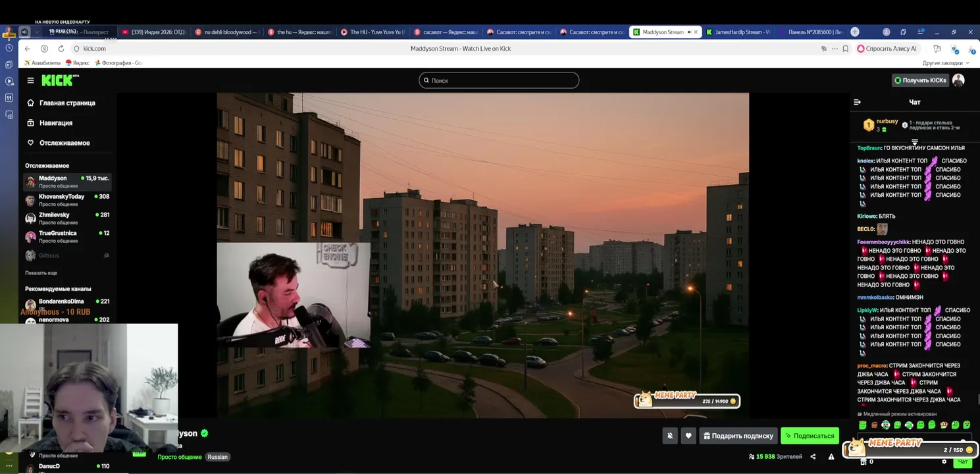Image resolution: width=980 pixels, height=474 pixels.
Task: Open Zhmilevsky channel in followed list
Action: click(x=67, y=219)
